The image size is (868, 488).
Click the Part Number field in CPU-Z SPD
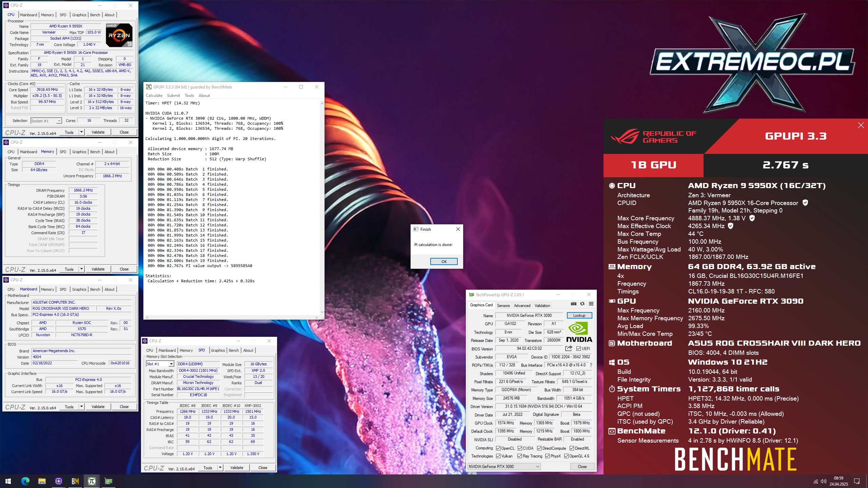198,389
